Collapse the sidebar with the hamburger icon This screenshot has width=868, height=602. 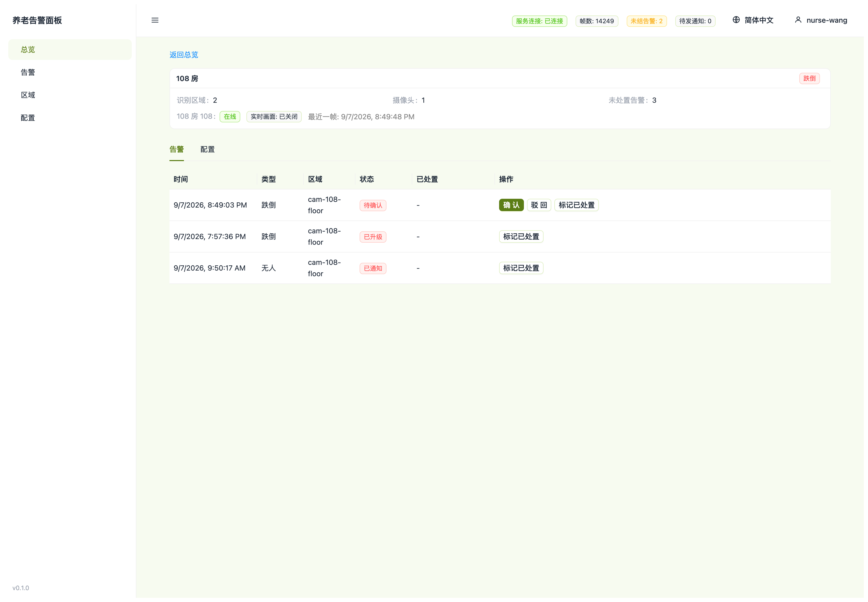pos(155,20)
